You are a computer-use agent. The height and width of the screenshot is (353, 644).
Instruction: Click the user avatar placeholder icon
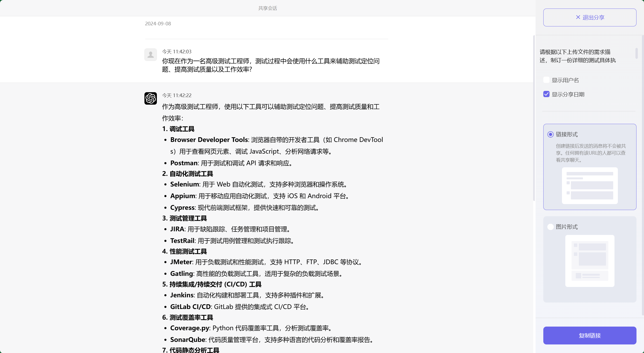pos(151,55)
